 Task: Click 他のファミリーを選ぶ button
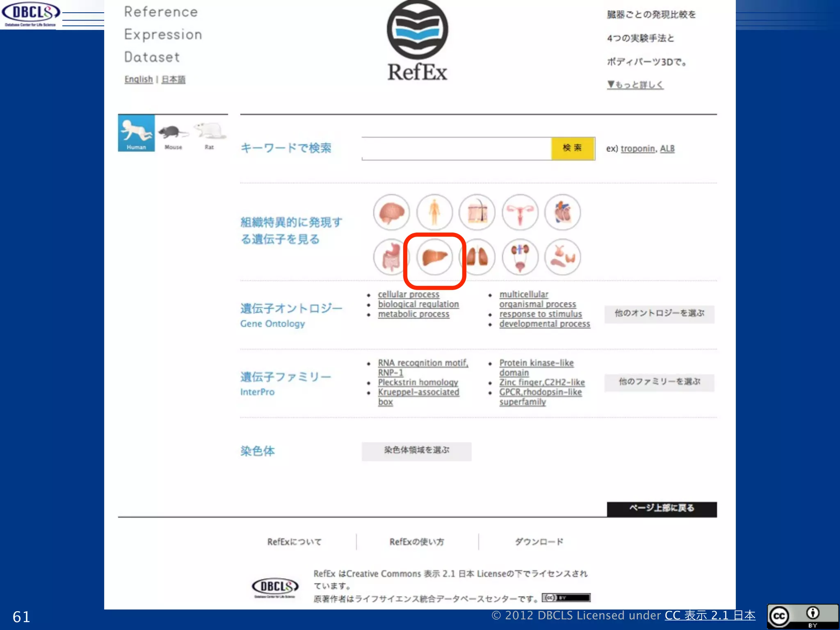click(x=659, y=382)
